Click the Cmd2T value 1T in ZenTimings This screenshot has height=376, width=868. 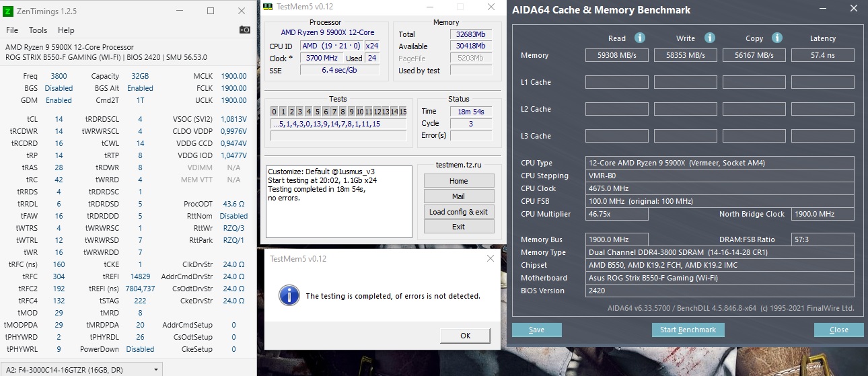(x=140, y=100)
